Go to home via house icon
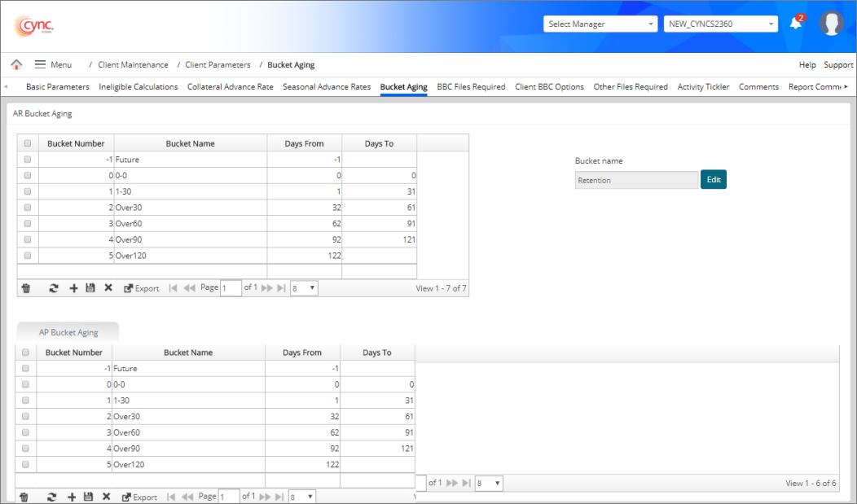The width and height of the screenshot is (857, 504). [16, 64]
